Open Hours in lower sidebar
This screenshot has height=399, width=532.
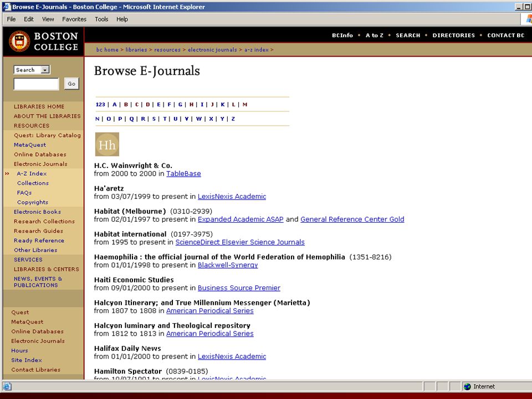point(20,350)
